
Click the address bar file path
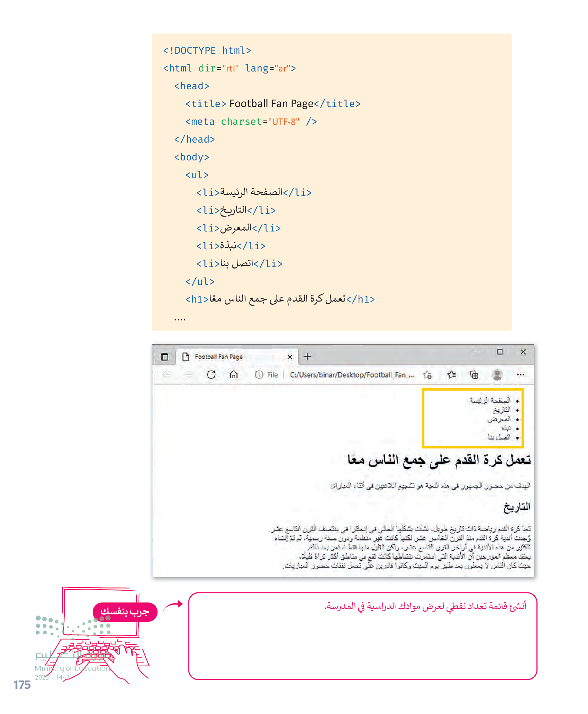click(351, 375)
